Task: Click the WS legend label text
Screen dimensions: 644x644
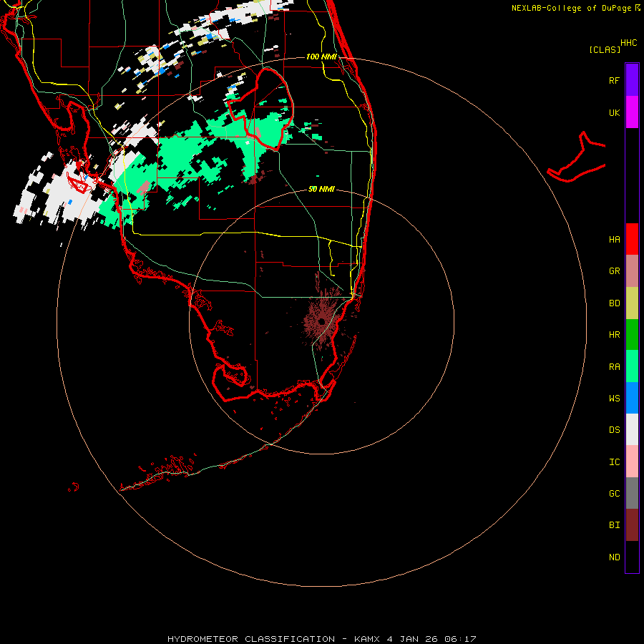Action: pos(614,399)
